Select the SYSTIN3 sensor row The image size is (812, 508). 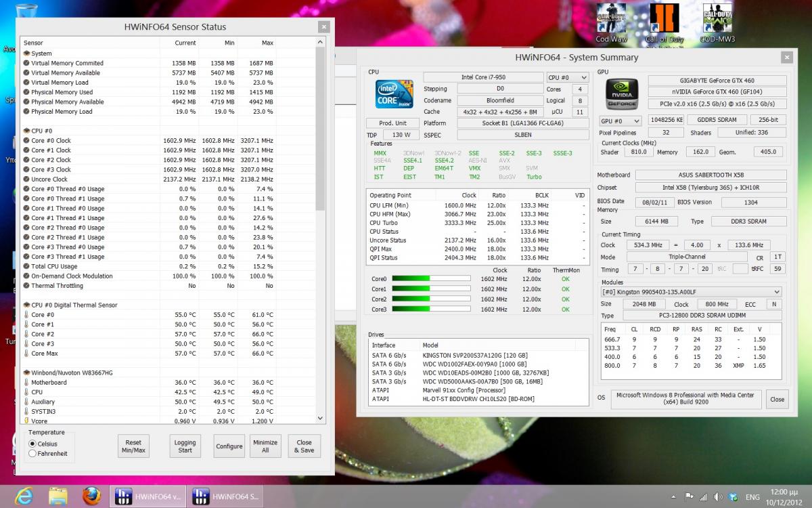(x=148, y=411)
